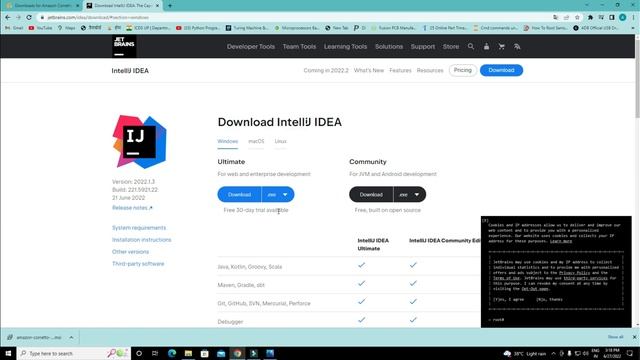The width and height of the screenshot is (640, 360).
Task: Click the blue Ultimate Download button
Action: pos(239,194)
